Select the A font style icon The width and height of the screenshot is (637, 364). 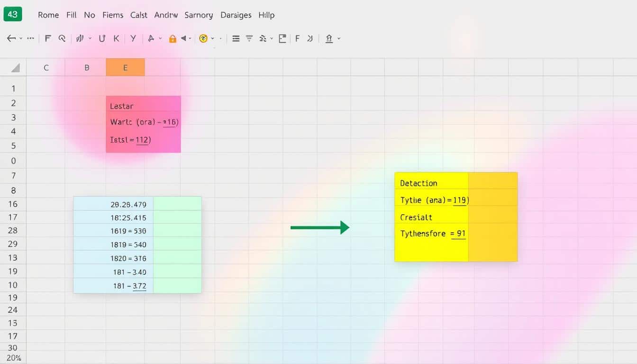[151, 39]
